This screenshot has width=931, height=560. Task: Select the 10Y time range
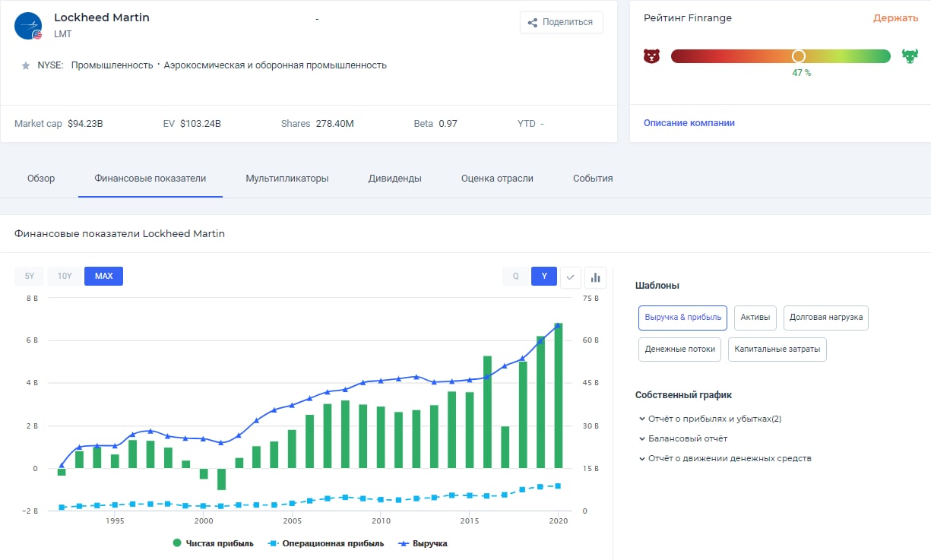click(65, 277)
